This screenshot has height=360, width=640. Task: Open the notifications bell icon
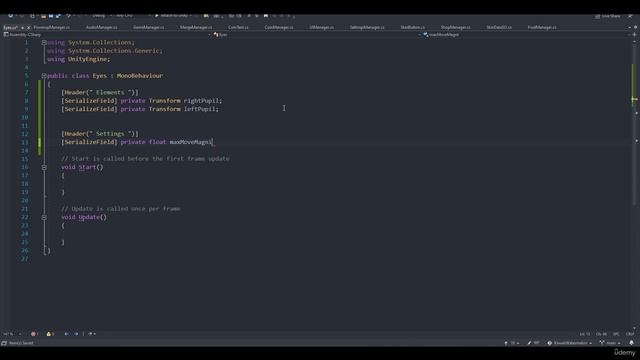click(631, 343)
